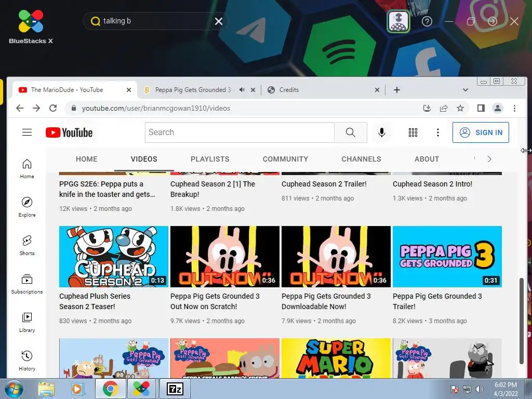Open 7-Zip from the taskbar
The image size is (532, 399).
(175, 389)
